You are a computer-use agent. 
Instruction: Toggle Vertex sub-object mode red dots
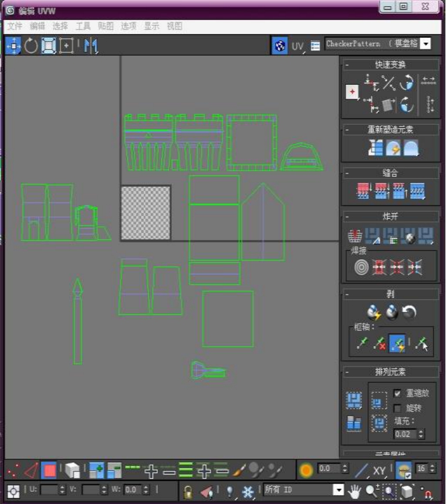click(x=13, y=470)
